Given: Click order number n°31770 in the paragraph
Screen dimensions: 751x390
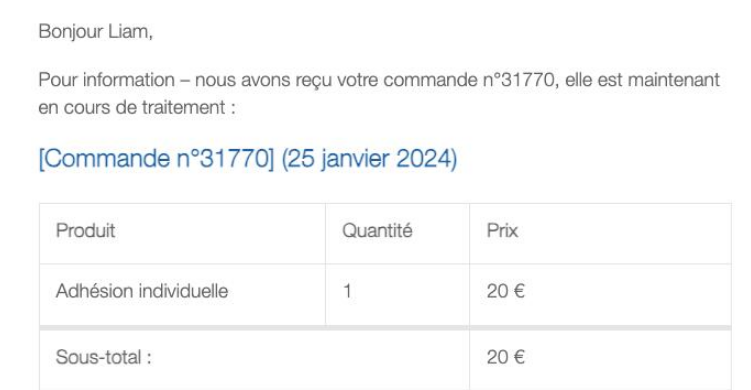Looking at the screenshot, I should click(x=521, y=80).
